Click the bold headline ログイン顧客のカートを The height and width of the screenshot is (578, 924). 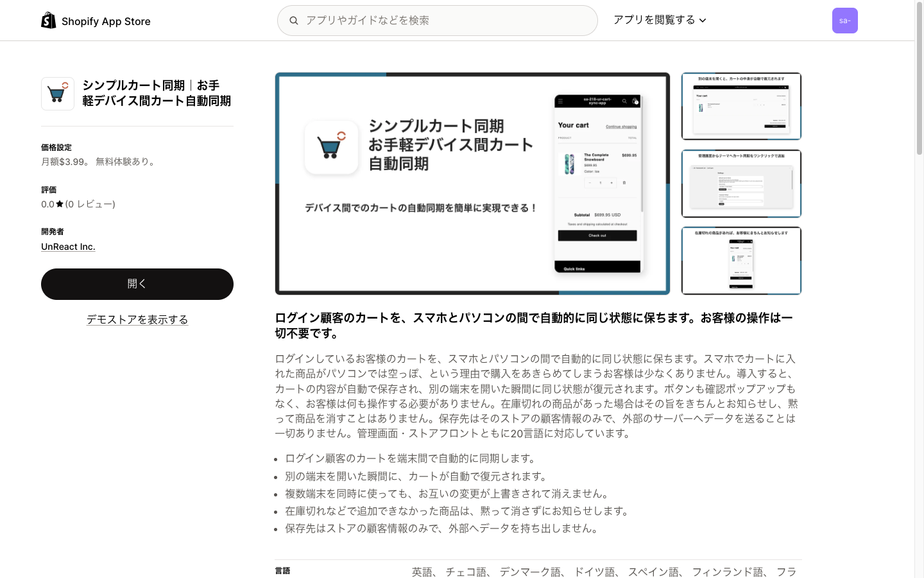(534, 326)
